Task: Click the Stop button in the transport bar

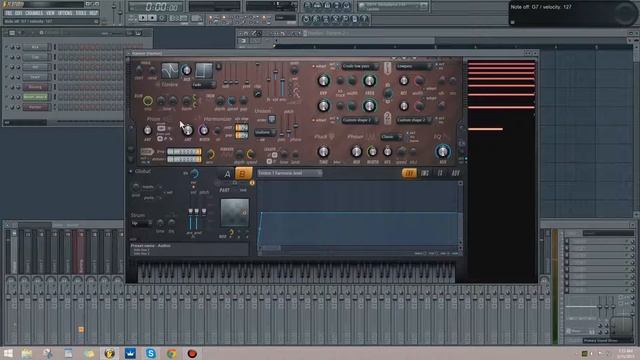Action: (x=152, y=18)
